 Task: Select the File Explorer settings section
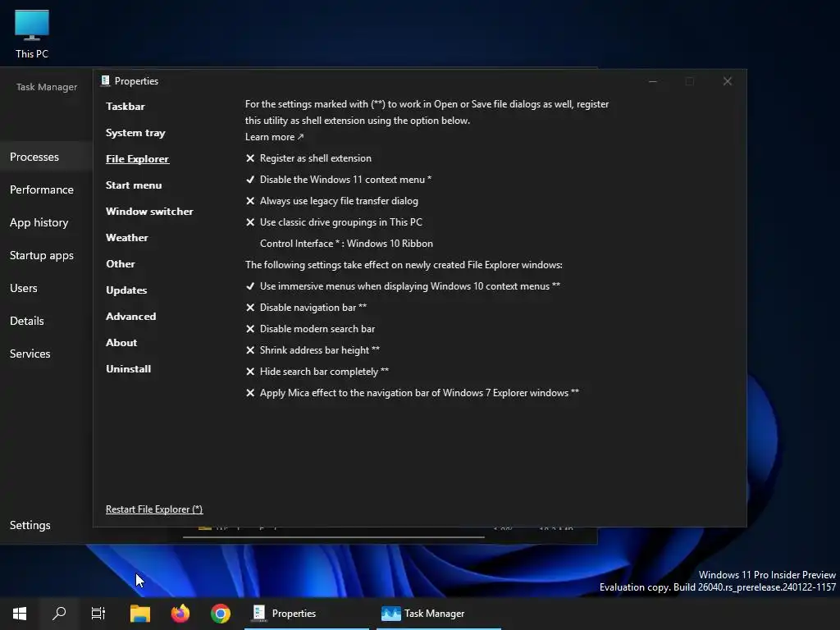[x=137, y=158]
